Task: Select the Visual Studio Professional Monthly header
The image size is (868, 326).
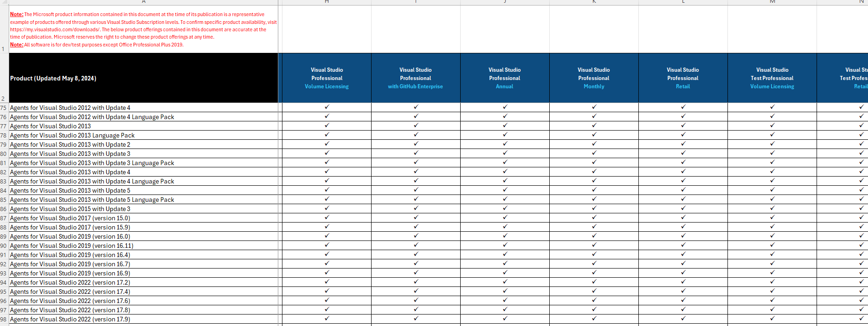Action: click(x=594, y=78)
